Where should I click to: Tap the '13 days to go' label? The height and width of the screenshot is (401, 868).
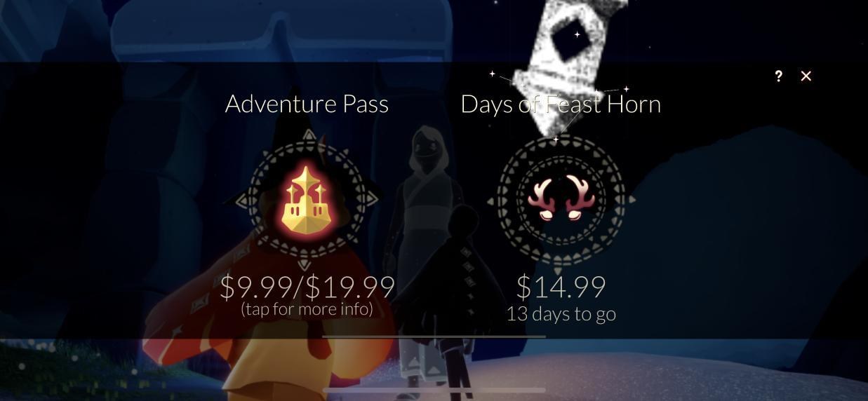pos(561,313)
